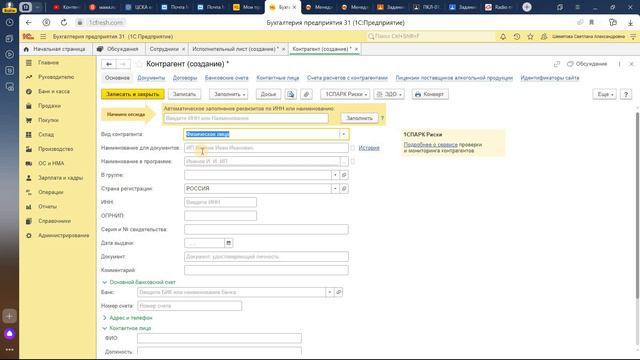The height and width of the screenshot is (360, 640).
Task: Click the paperclip attached-files icon in toolbar
Action: pyautogui.click(x=306, y=94)
